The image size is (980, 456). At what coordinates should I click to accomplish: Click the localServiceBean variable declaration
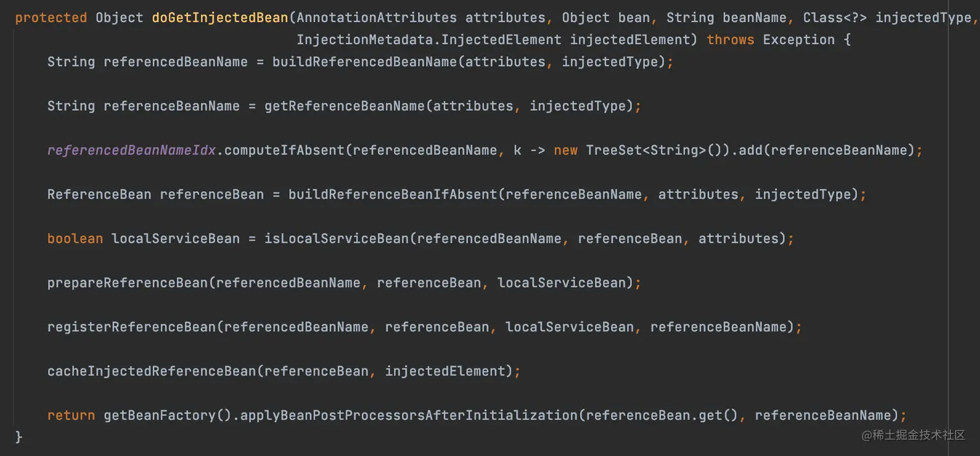[176, 238]
